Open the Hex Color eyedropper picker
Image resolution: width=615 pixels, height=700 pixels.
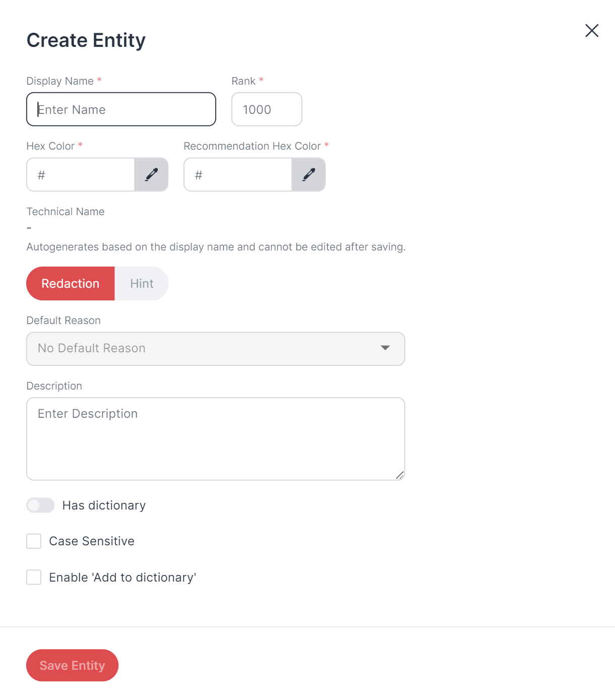151,174
